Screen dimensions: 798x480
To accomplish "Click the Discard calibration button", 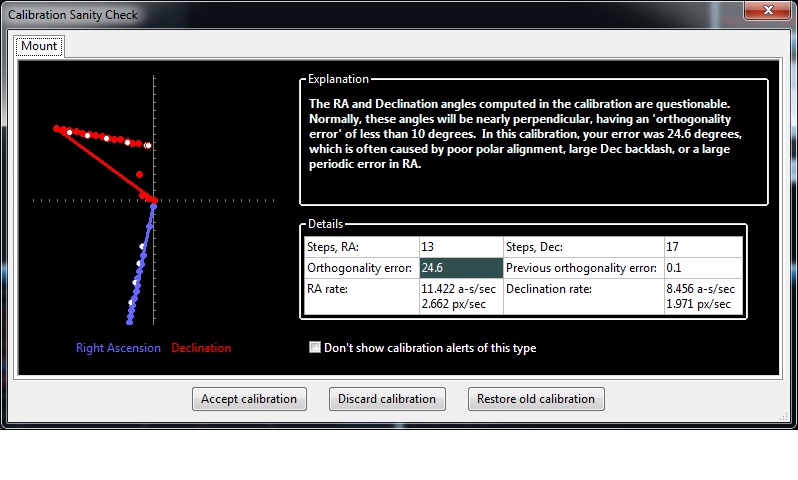I will [387, 399].
